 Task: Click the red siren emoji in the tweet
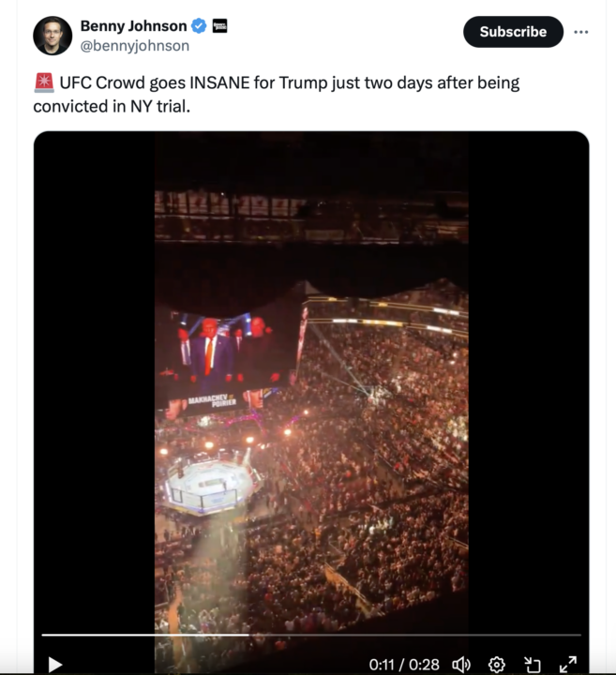coord(43,82)
